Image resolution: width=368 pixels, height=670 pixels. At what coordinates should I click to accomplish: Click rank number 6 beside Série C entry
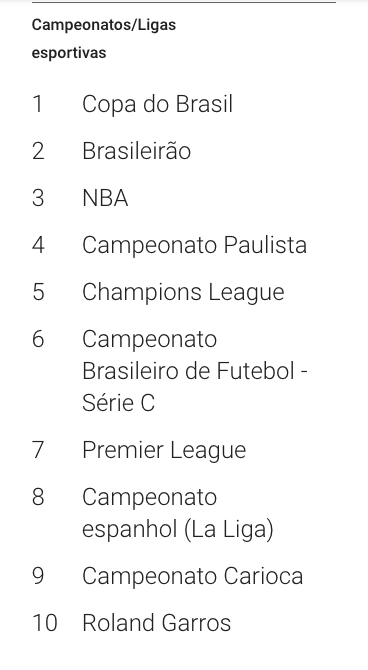38,339
